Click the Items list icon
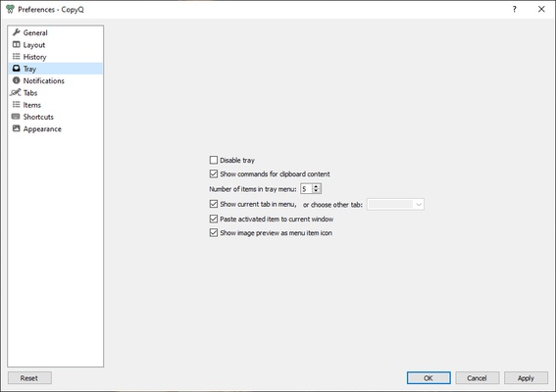 point(16,104)
